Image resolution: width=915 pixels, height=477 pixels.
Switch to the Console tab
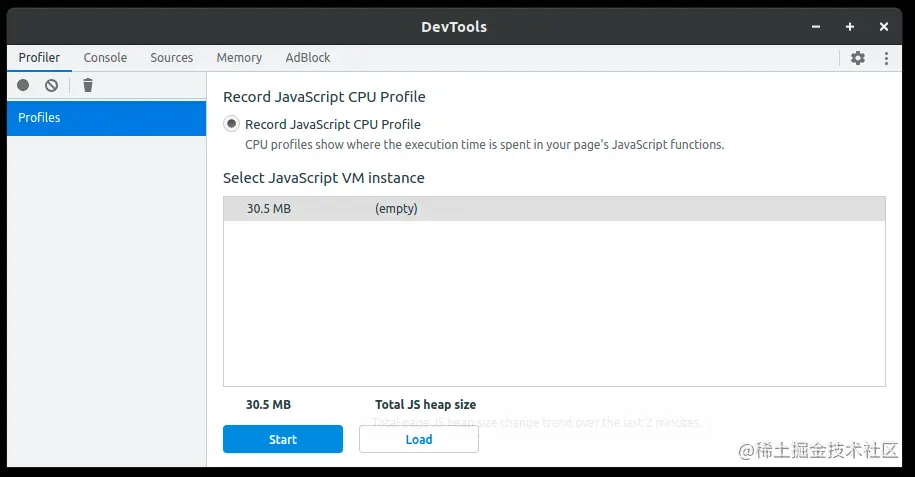105,58
